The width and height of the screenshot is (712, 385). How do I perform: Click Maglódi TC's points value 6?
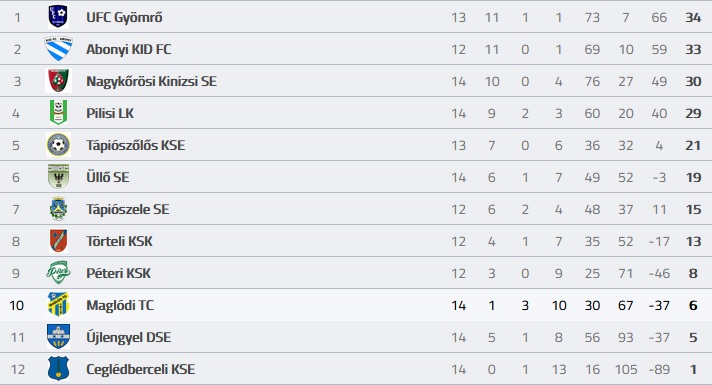tap(693, 305)
